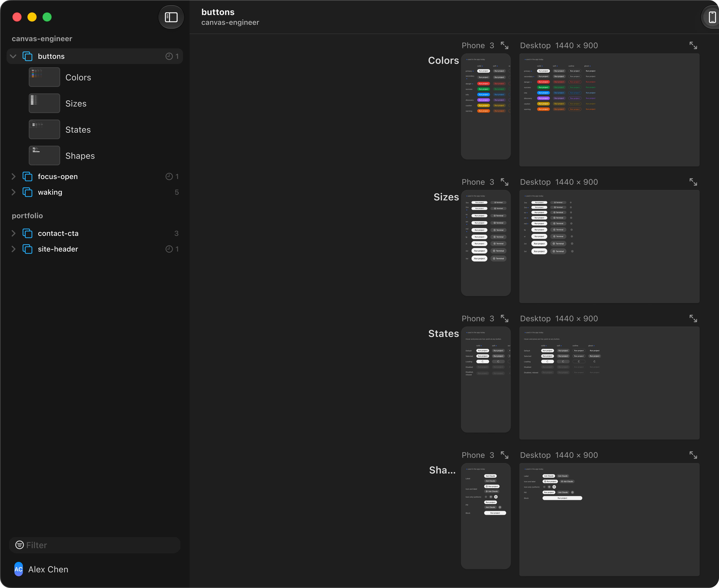The width and height of the screenshot is (719, 588).
Task: Expand the Colors Desktop 1440 × 900 preview
Action: click(x=693, y=45)
